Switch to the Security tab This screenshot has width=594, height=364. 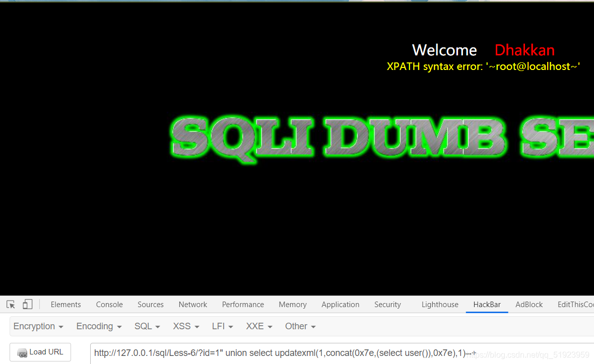coord(387,305)
